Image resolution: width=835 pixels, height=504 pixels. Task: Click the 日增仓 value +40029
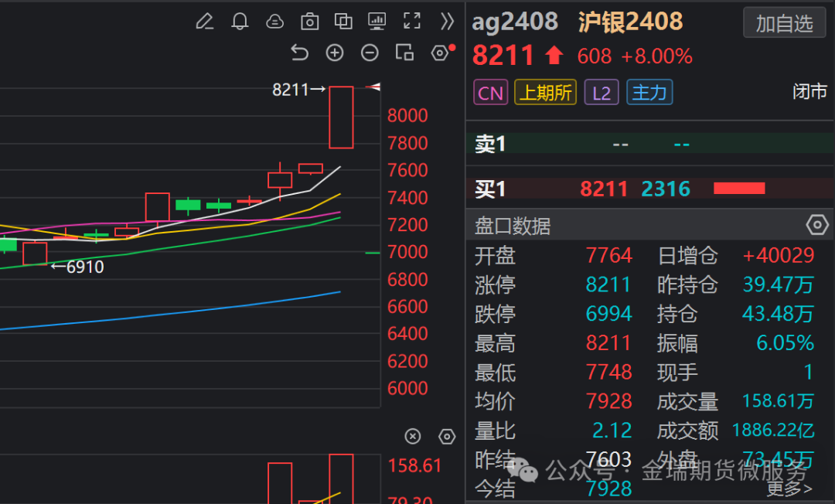pyautogui.click(x=778, y=255)
